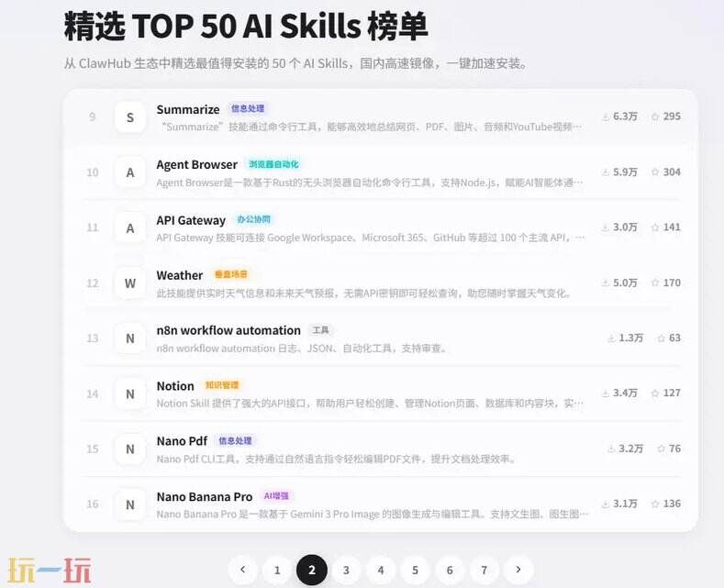Screen dimensions: 724x588
Task: Click the 6.3万 download count
Action: point(625,116)
